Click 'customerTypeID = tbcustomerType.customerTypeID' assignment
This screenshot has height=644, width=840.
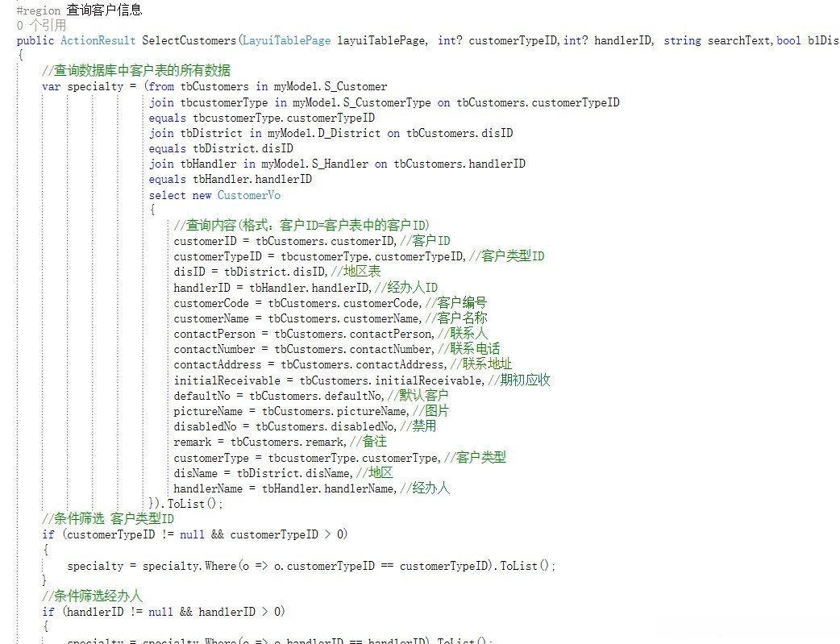319,256
